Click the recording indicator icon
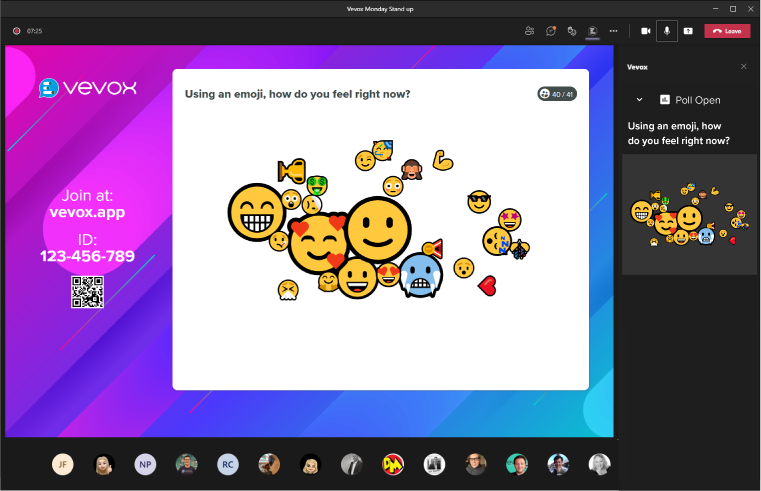This screenshot has width=761, height=491. 17,31
